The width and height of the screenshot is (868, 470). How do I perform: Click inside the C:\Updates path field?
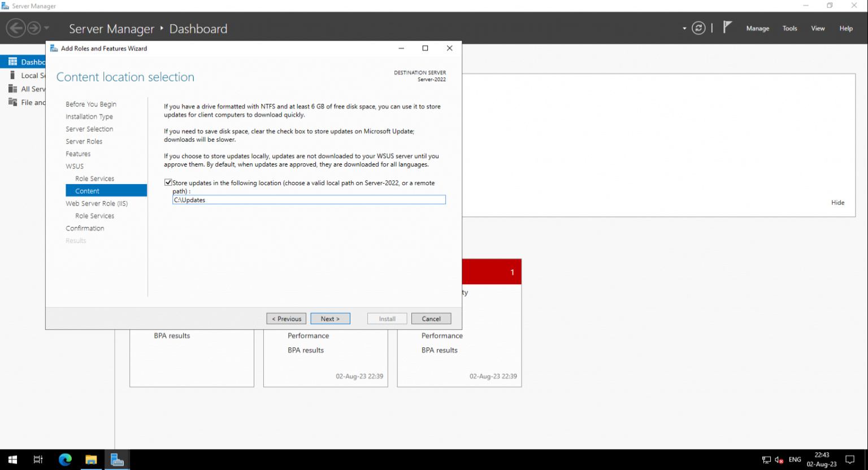tap(309, 199)
